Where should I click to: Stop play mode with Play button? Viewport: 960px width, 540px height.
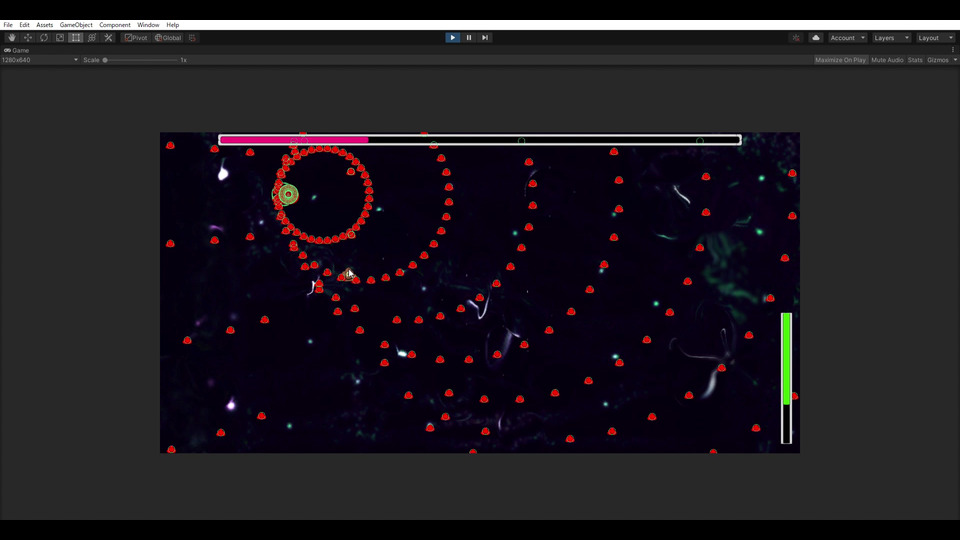click(452, 38)
